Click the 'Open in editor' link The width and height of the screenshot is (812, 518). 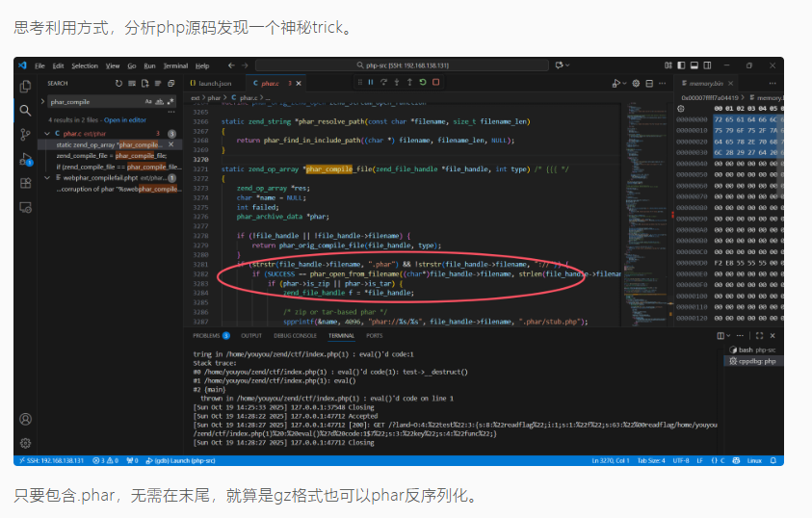125,120
